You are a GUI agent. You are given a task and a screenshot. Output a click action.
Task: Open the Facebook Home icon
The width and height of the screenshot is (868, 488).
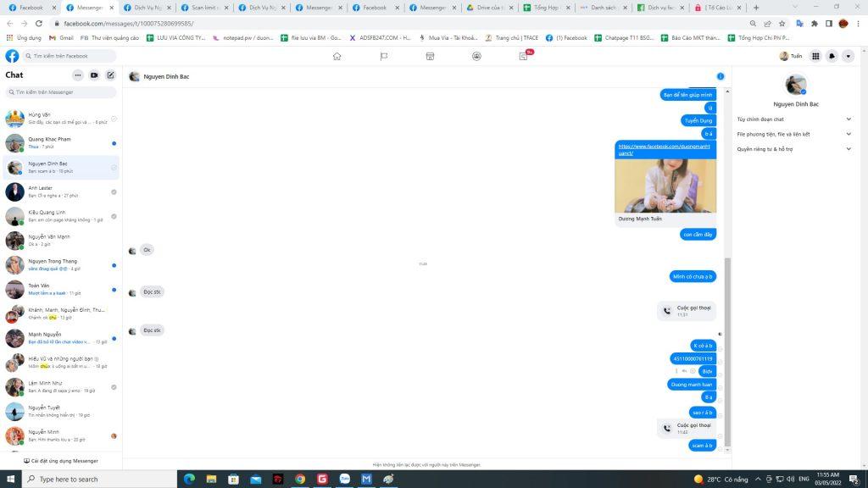coord(337,56)
